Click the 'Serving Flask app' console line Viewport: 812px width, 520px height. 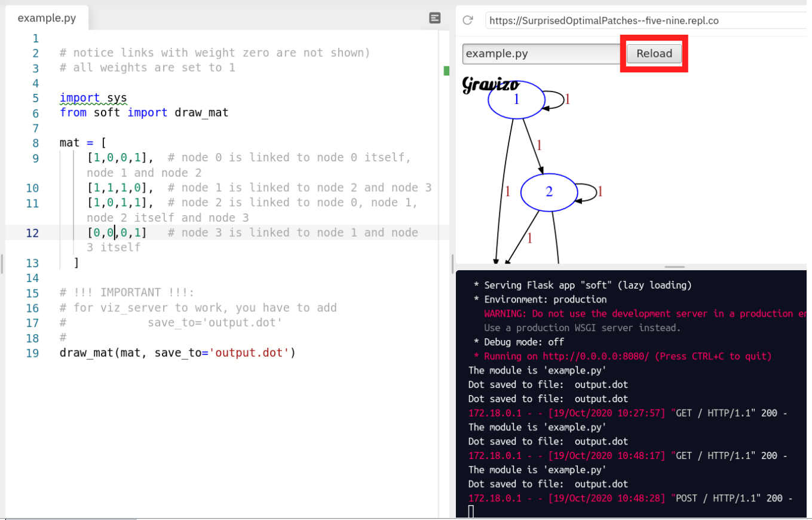(583, 285)
